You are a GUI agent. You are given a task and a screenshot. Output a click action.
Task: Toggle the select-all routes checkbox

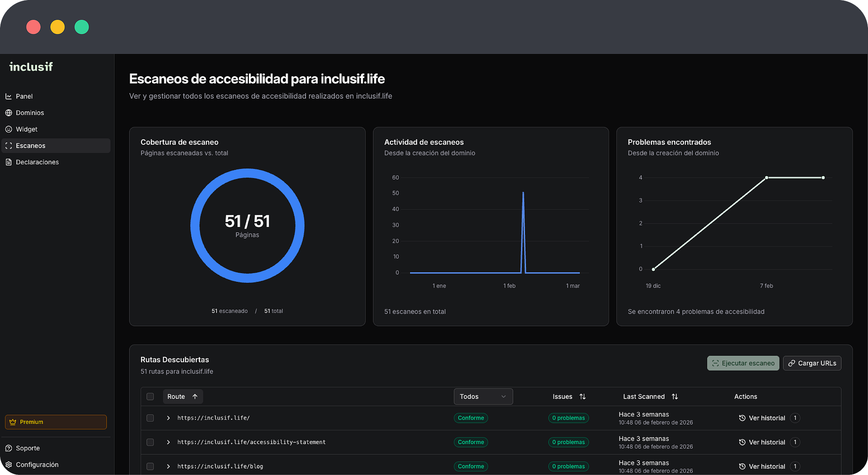(x=150, y=396)
